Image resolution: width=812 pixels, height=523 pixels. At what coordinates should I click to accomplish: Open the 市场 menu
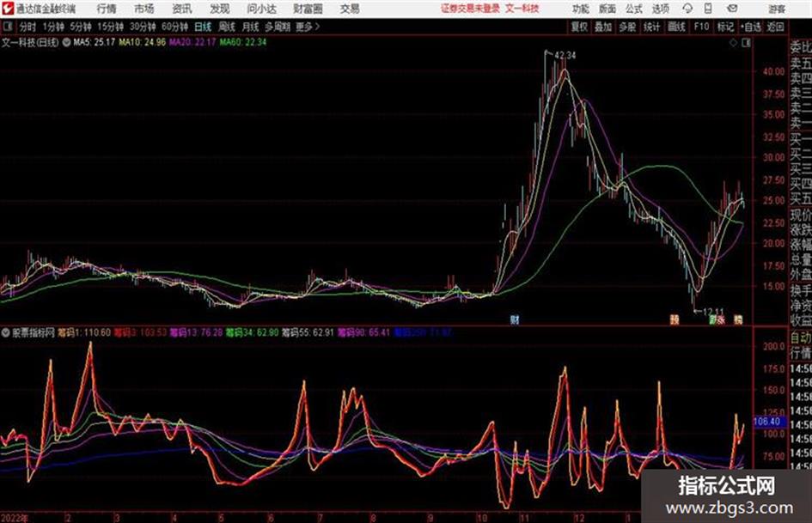144,9
